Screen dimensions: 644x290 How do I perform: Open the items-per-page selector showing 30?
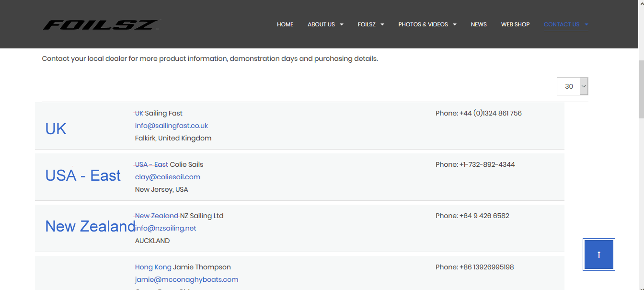click(x=573, y=86)
